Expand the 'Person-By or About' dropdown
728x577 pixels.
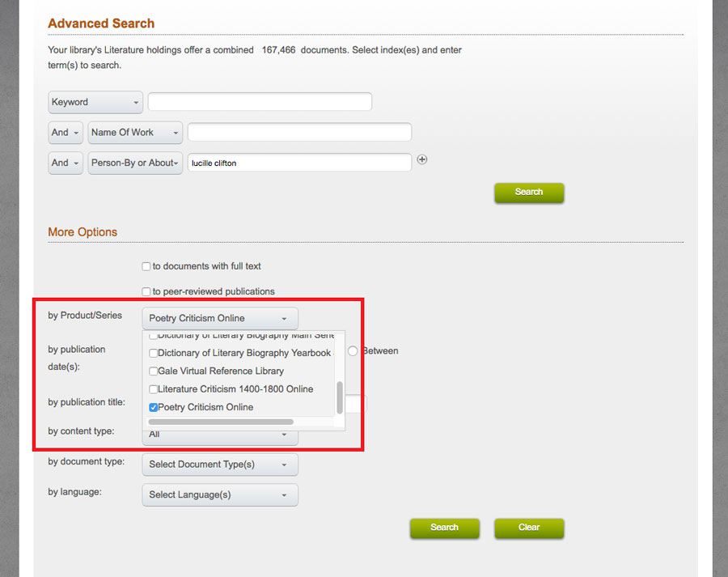pos(135,163)
